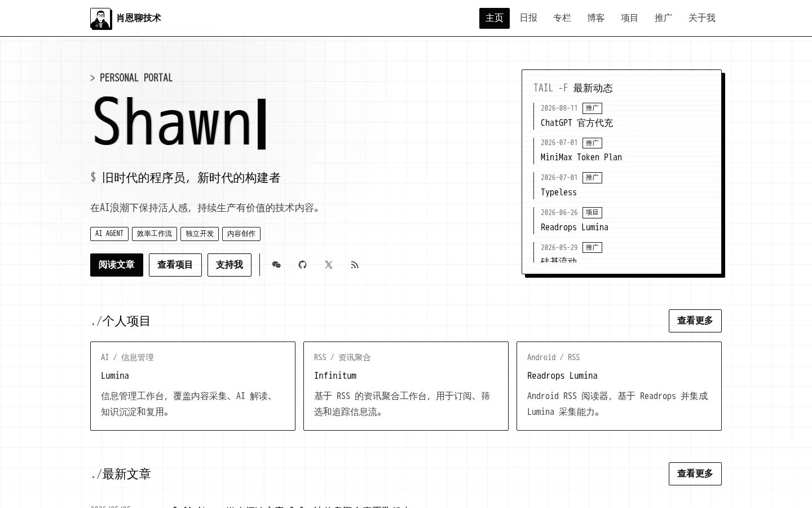Open the ChatGPT 官方代充 feed entry
The width and height of the screenshot is (812, 508).
[577, 123]
